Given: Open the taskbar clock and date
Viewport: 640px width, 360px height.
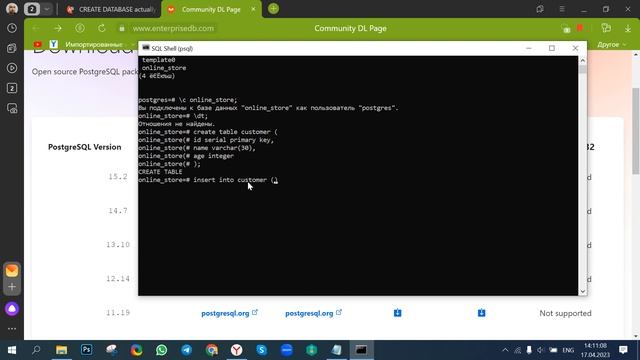Looking at the screenshot, I should [595, 350].
